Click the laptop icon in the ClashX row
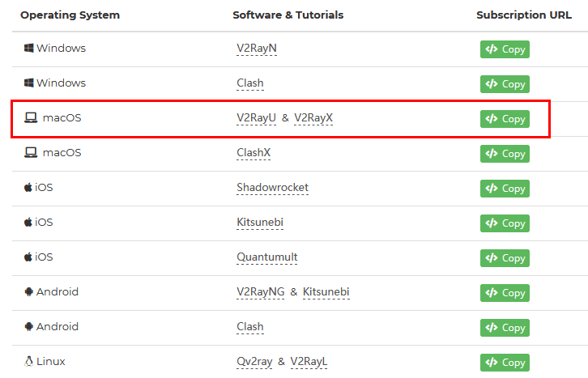588x378 pixels. (x=31, y=153)
